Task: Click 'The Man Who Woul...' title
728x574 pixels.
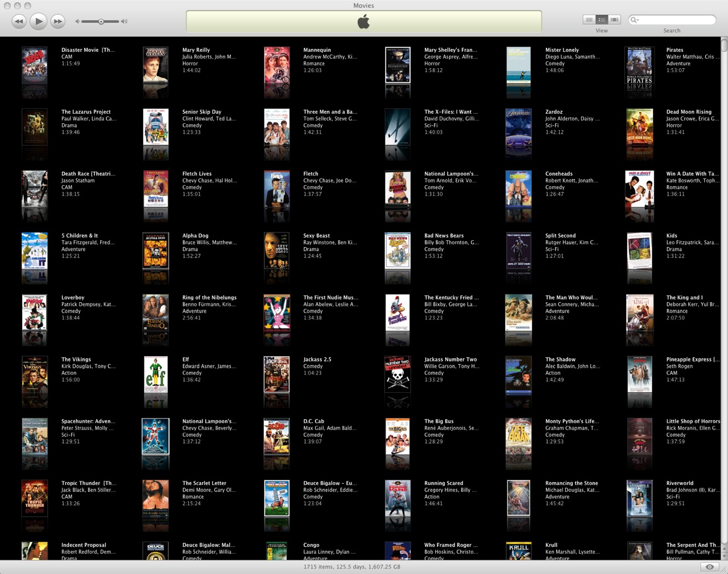Action: pyautogui.click(x=572, y=298)
